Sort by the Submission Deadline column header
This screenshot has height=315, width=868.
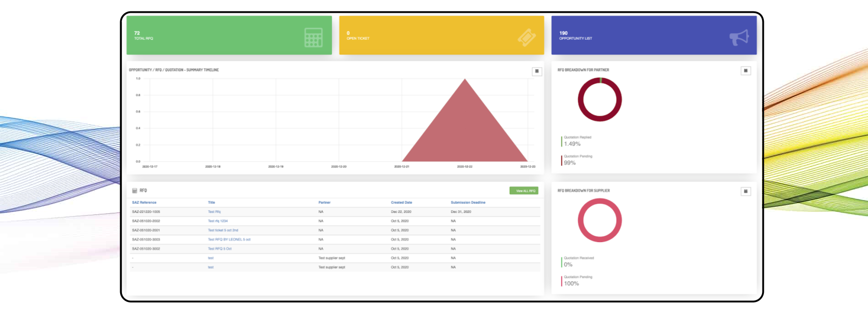pos(468,202)
